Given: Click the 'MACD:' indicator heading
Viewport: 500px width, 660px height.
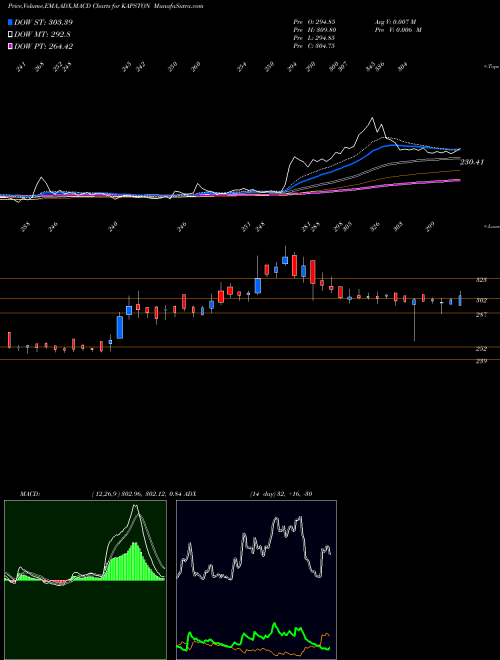Looking at the screenshot, I should 30,494.
